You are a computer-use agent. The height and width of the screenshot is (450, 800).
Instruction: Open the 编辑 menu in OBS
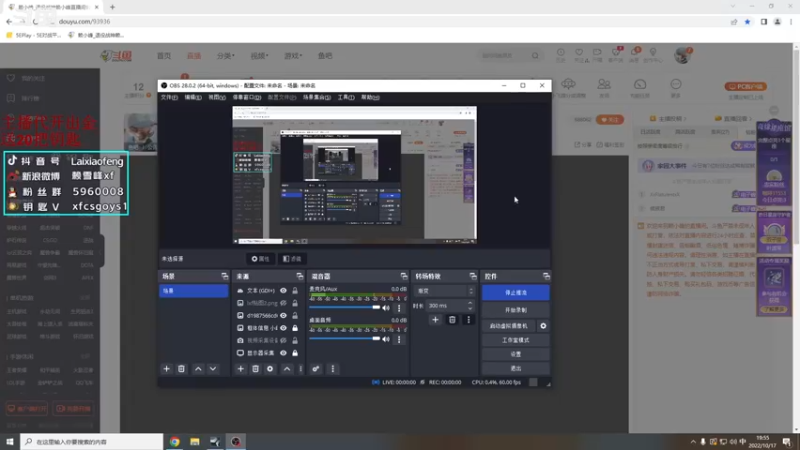point(193,97)
